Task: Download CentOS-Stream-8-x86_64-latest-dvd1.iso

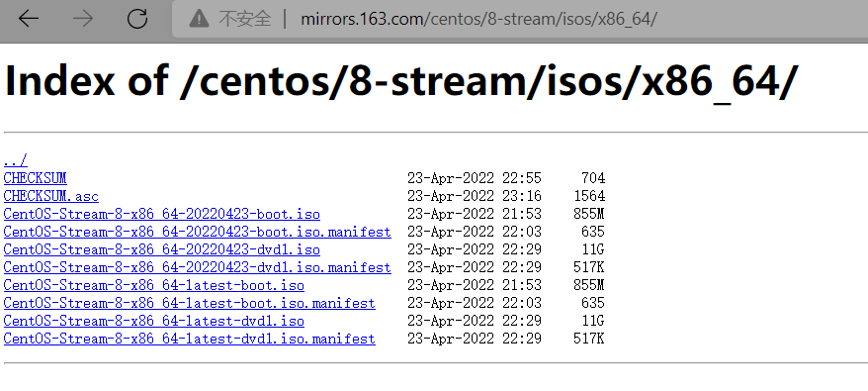Action: pyautogui.click(x=154, y=321)
